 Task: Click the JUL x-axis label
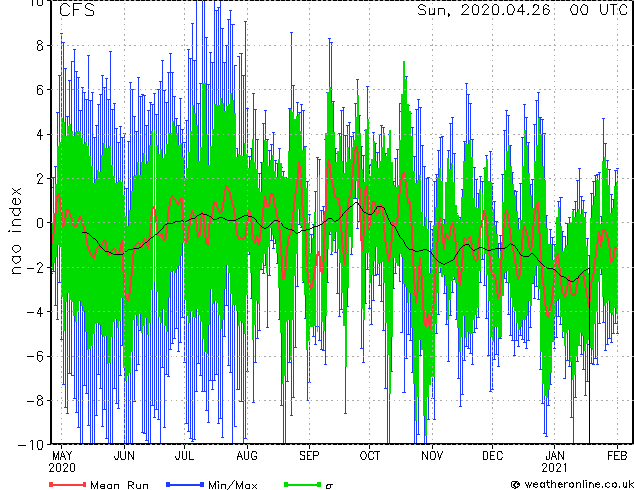click(x=184, y=456)
